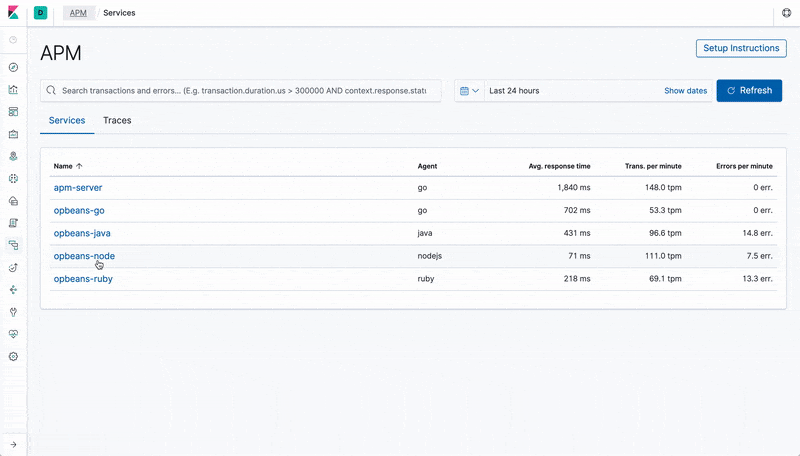Click 96.6 tpm value
This screenshot has width=800, height=456.
[x=665, y=233]
